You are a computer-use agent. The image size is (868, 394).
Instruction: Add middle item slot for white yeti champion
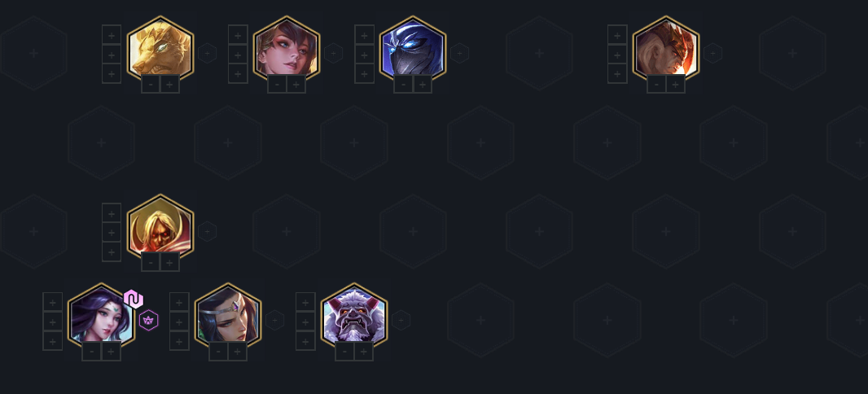pyautogui.click(x=305, y=322)
